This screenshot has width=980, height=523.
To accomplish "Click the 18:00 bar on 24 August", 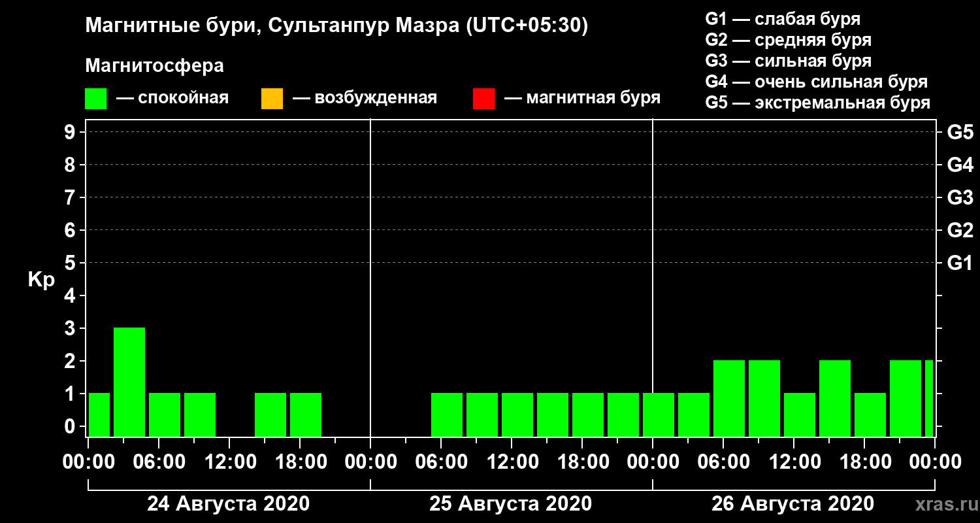I will pos(306,414).
